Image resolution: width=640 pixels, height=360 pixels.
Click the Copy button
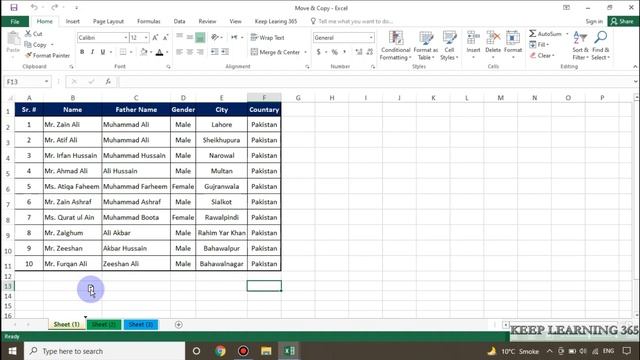pyautogui.click(x=36, y=44)
